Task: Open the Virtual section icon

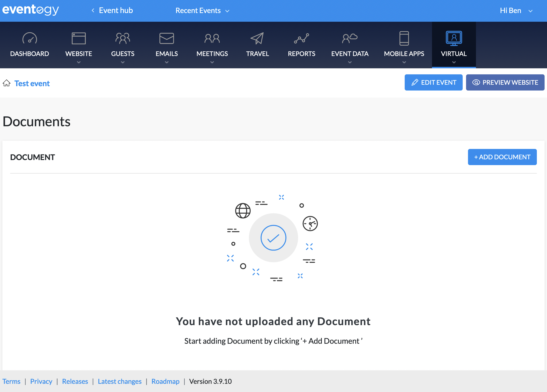Action: [453, 39]
